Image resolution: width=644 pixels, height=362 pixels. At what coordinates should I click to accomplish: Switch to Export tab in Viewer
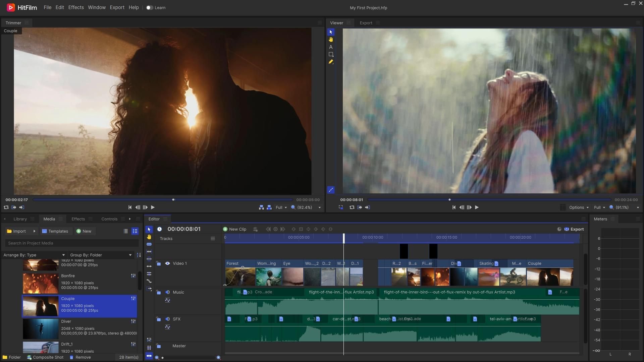pos(365,22)
